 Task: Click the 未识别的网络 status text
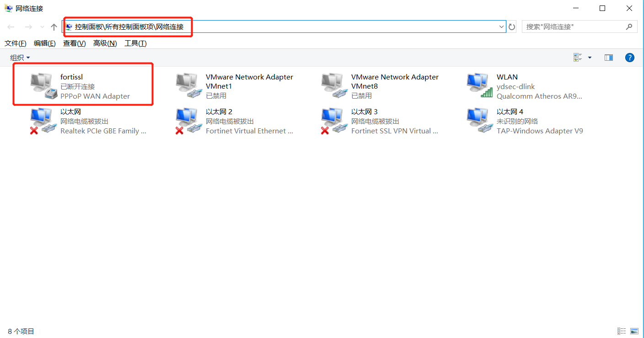pyautogui.click(x=517, y=121)
